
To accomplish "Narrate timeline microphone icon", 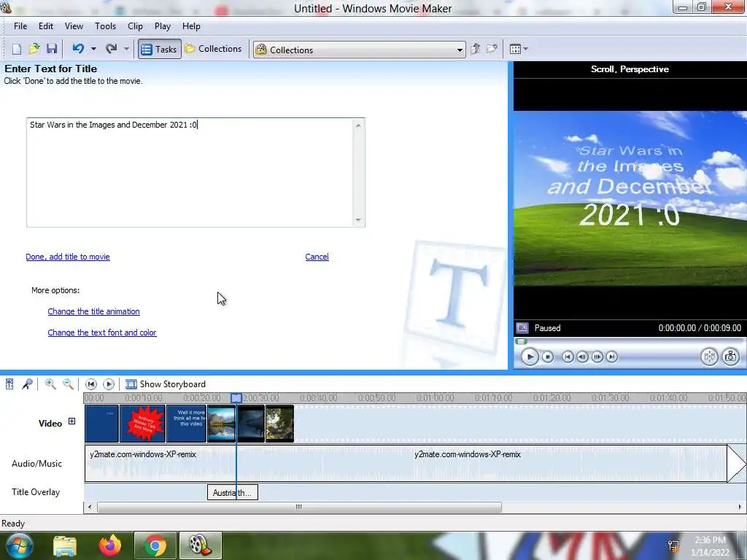I will (27, 384).
